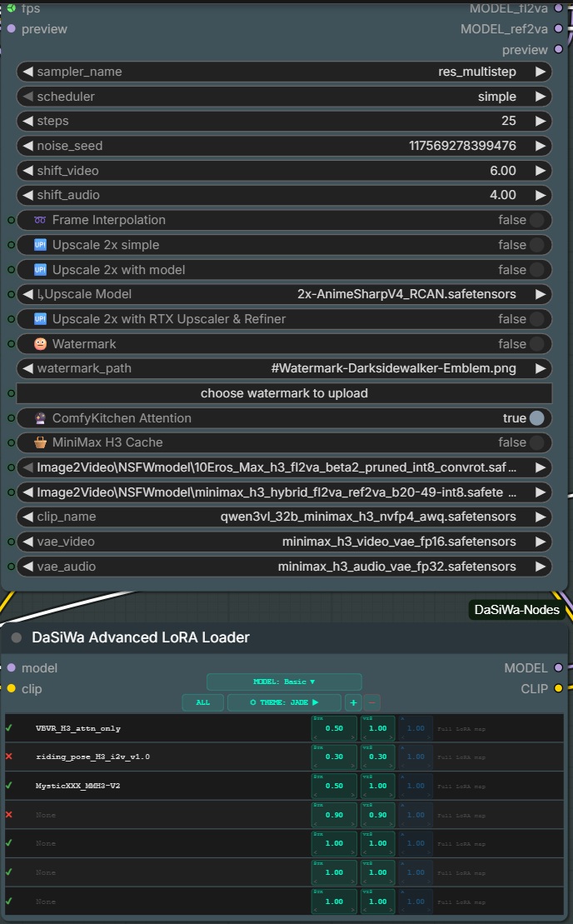The image size is (573, 924).
Task: Click the 0.50 strength field of VBVR_H3_attn_only
Action: point(334,728)
